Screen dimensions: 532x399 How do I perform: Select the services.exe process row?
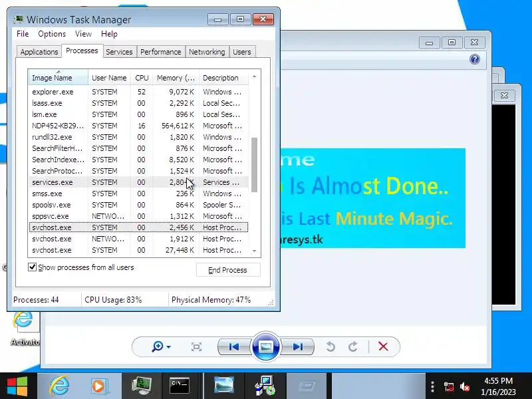point(138,182)
